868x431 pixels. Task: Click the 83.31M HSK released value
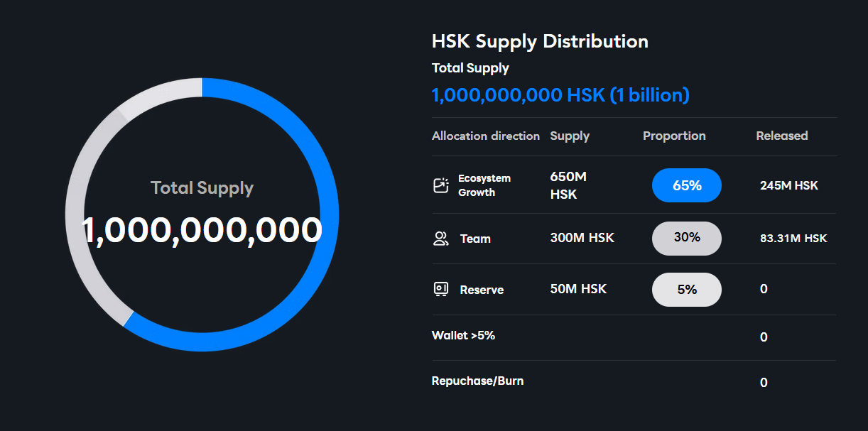[793, 239]
